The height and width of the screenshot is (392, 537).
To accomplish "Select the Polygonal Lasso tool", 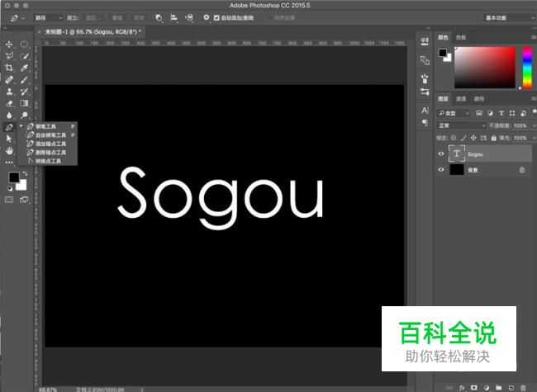I will (9, 56).
